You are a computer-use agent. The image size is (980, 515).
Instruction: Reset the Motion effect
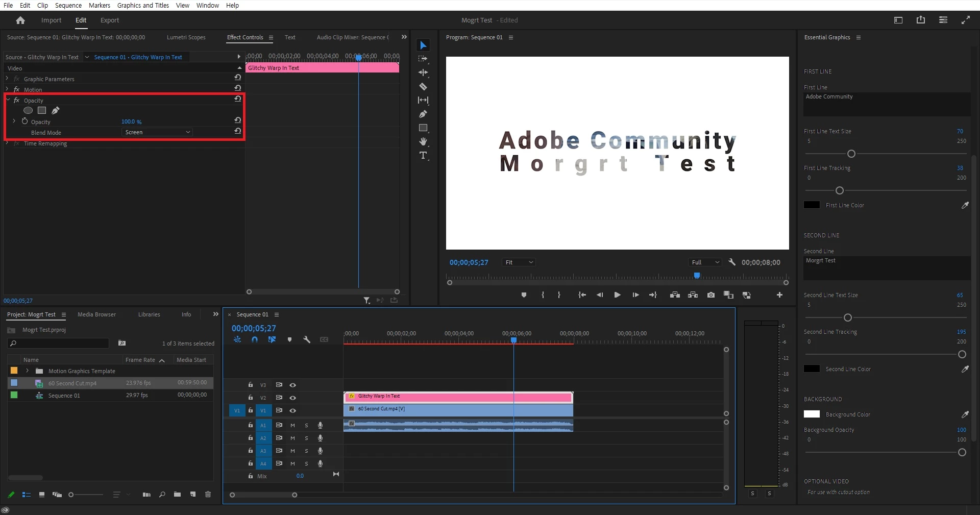[238, 88]
